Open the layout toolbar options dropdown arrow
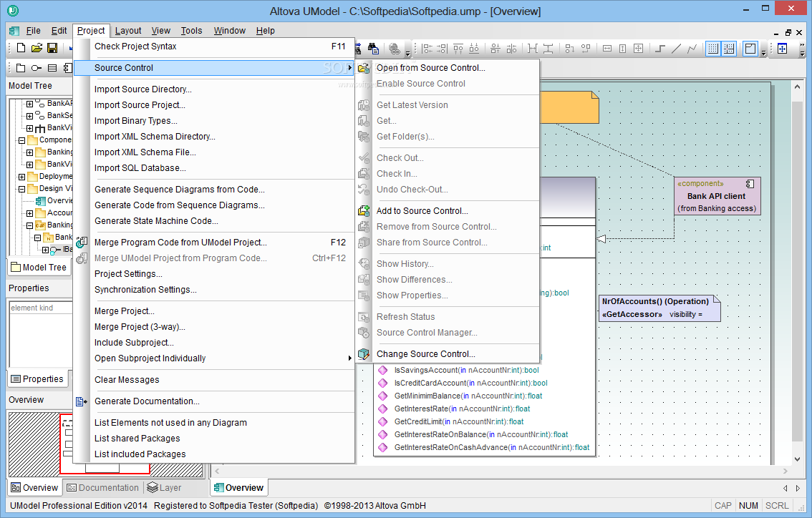The image size is (812, 518). pos(764,53)
